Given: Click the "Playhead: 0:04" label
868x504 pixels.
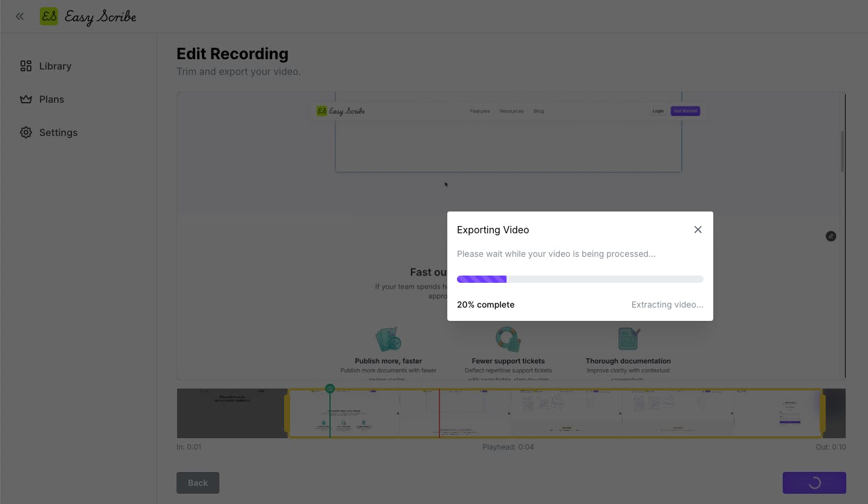Looking at the screenshot, I should [508, 447].
